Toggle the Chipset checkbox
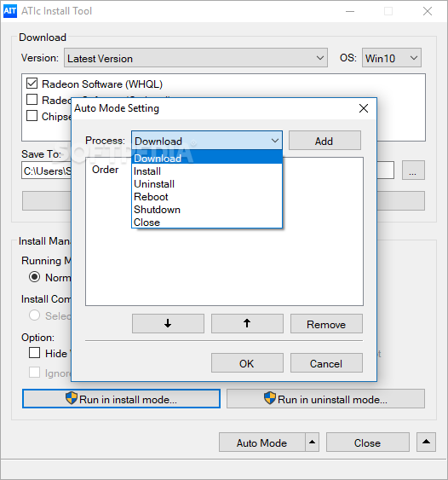 coord(32,116)
